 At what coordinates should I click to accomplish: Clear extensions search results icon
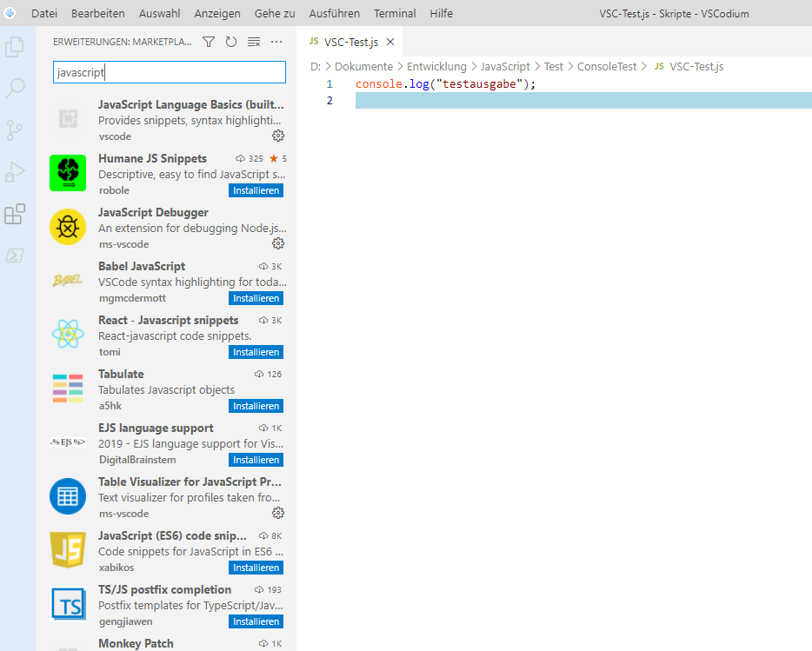[254, 42]
